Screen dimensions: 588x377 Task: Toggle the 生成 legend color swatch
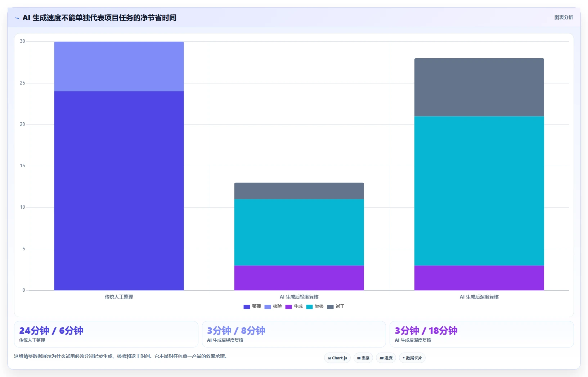point(288,307)
